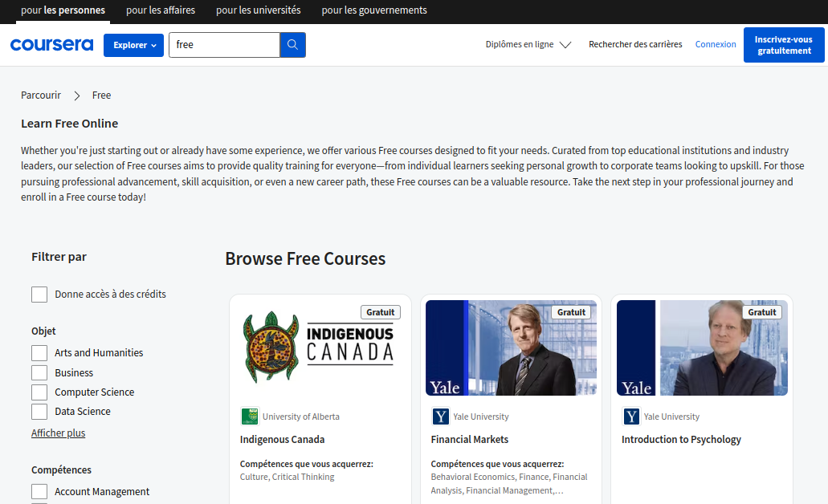Click the search field containing 'free'

click(224, 45)
